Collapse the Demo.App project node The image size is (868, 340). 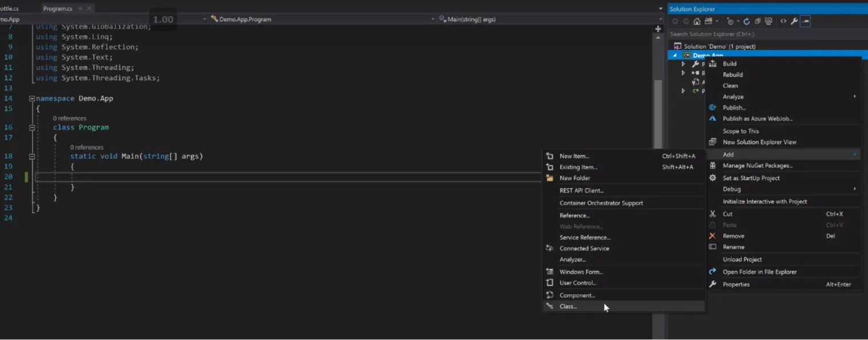click(x=675, y=55)
